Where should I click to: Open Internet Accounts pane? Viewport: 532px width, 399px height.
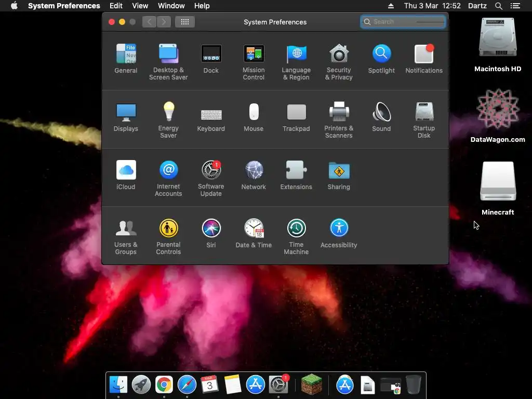click(x=168, y=179)
